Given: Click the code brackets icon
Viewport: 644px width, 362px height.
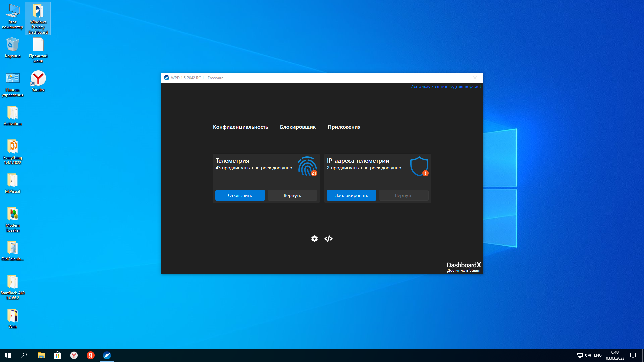Looking at the screenshot, I should 329,239.
